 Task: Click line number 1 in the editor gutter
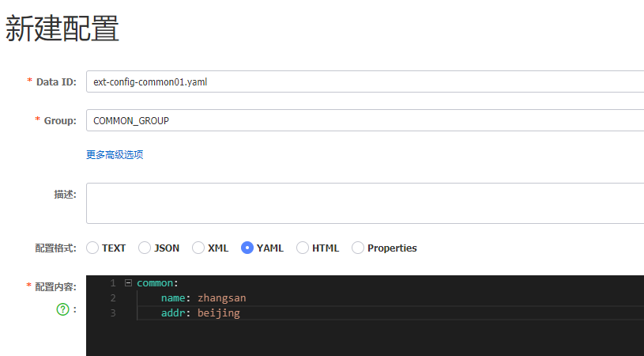[x=113, y=283]
